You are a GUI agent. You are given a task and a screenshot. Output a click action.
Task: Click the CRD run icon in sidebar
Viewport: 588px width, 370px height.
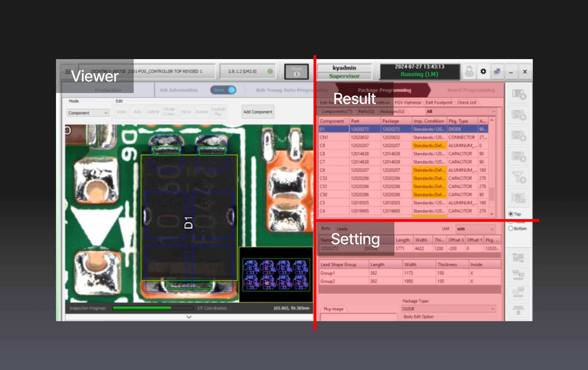(x=518, y=115)
